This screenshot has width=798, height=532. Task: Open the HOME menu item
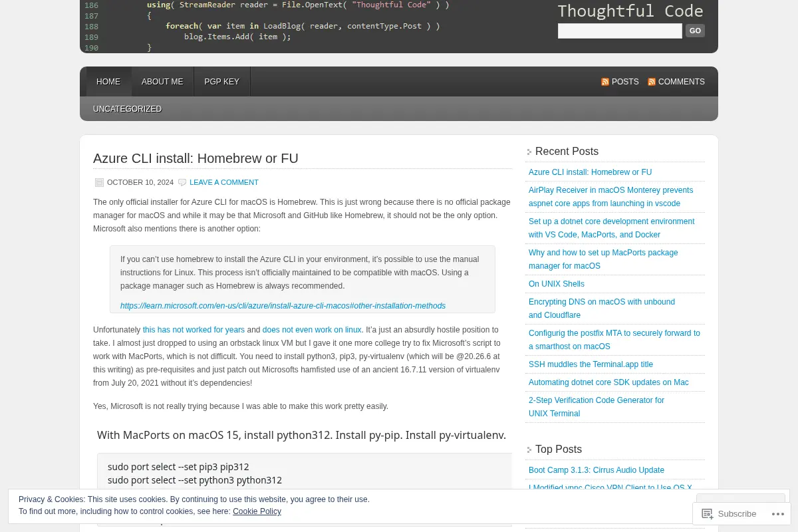click(x=108, y=82)
